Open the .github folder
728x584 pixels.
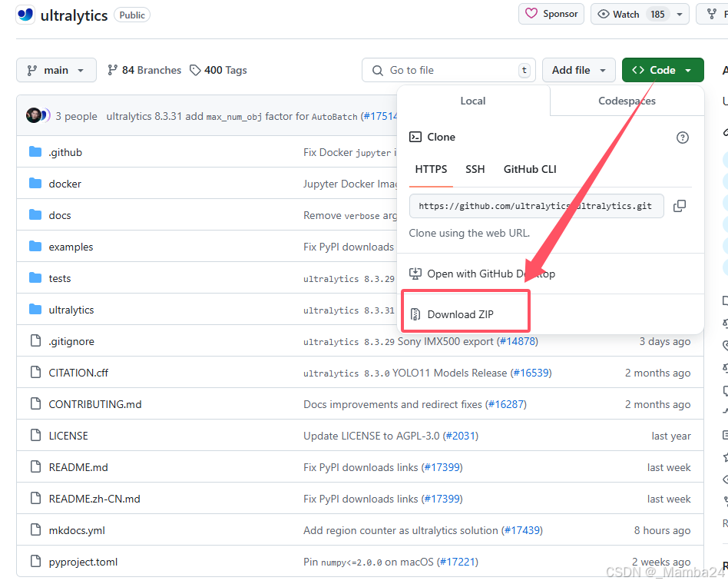(x=65, y=152)
